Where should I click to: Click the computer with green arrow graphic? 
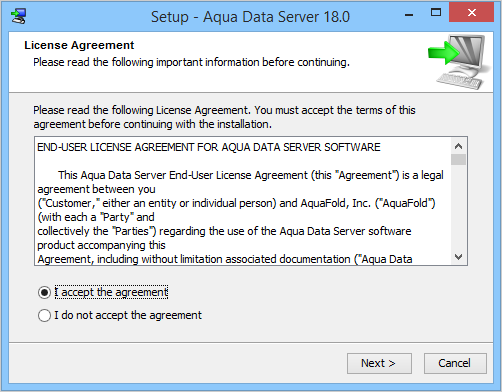point(459,62)
